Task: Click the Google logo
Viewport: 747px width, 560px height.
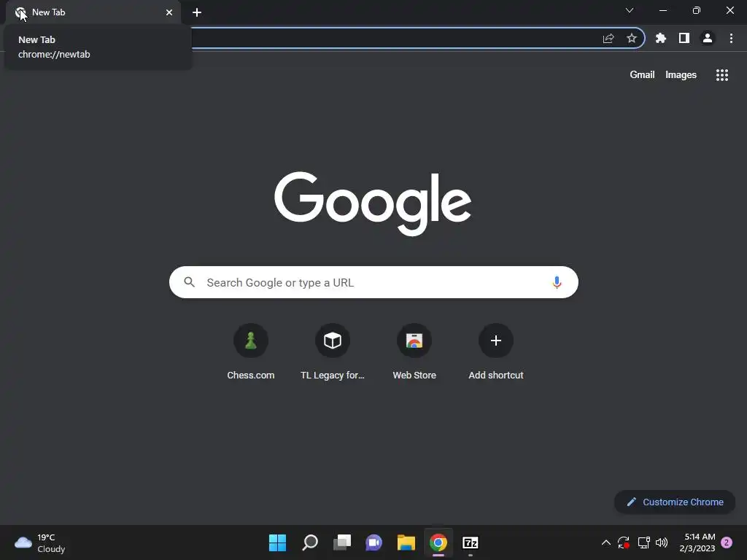Action: [373, 203]
